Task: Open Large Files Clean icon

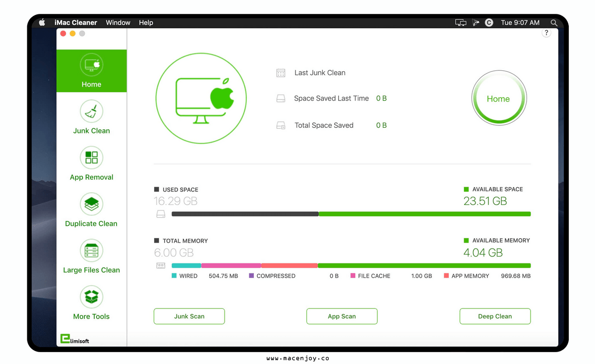Action: [x=92, y=251]
